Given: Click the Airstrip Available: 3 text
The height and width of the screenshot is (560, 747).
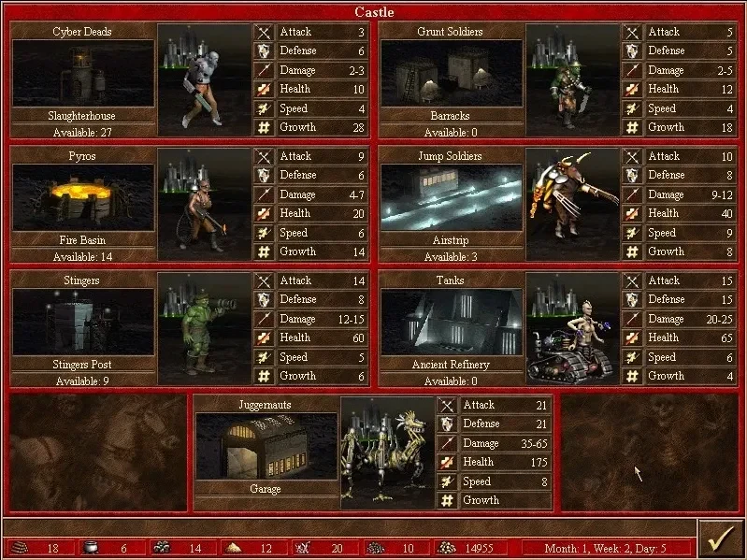Looking at the screenshot, I should pyautogui.click(x=451, y=257).
